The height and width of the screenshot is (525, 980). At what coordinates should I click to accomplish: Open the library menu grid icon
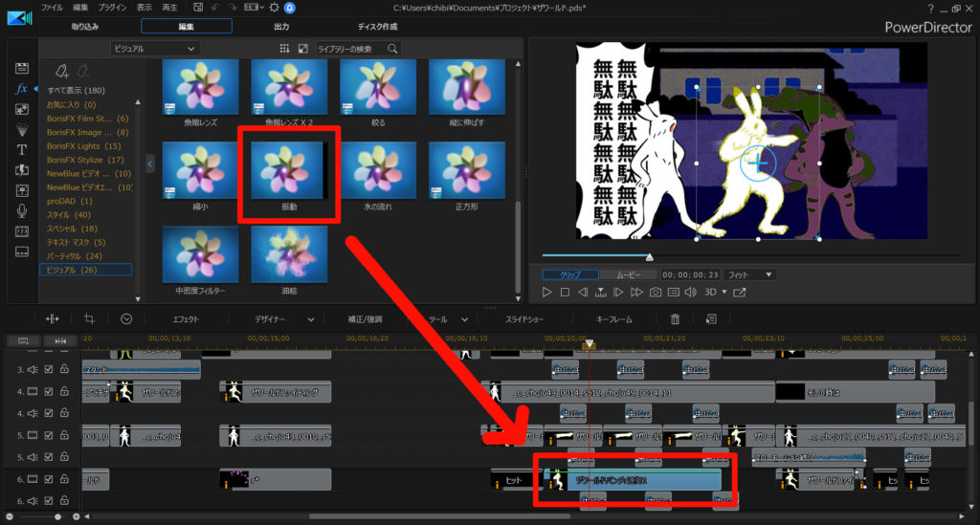pos(284,48)
